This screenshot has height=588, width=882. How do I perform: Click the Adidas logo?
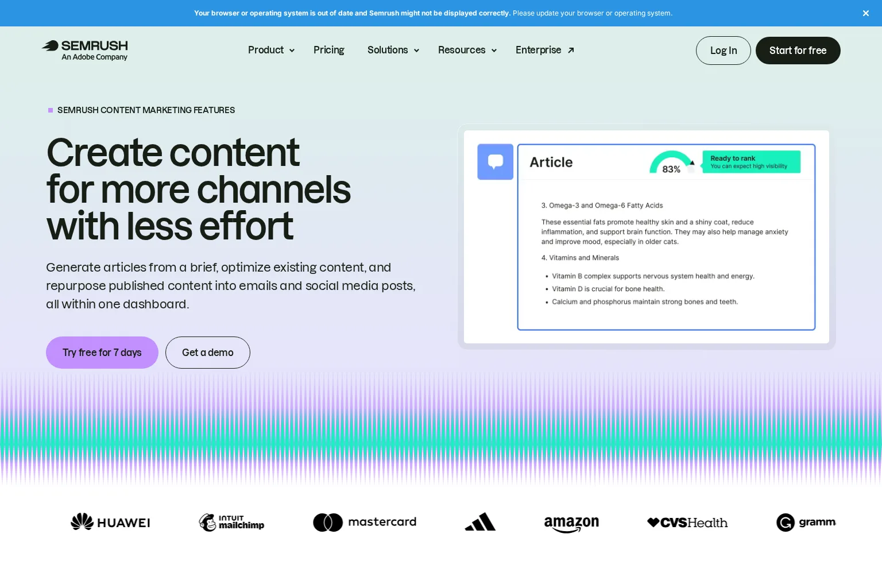[480, 521]
